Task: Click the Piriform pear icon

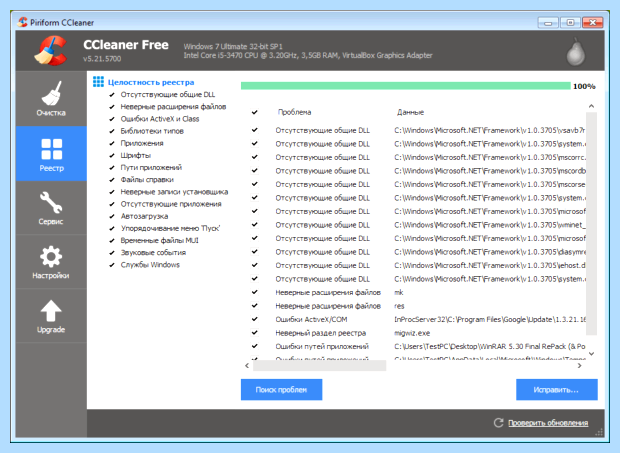Action: pyautogui.click(x=575, y=51)
